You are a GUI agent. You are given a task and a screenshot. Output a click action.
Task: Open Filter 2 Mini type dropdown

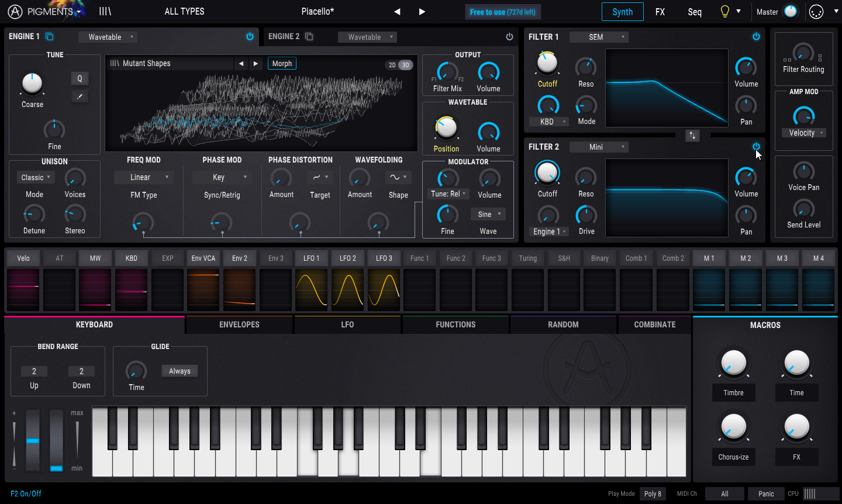point(599,147)
